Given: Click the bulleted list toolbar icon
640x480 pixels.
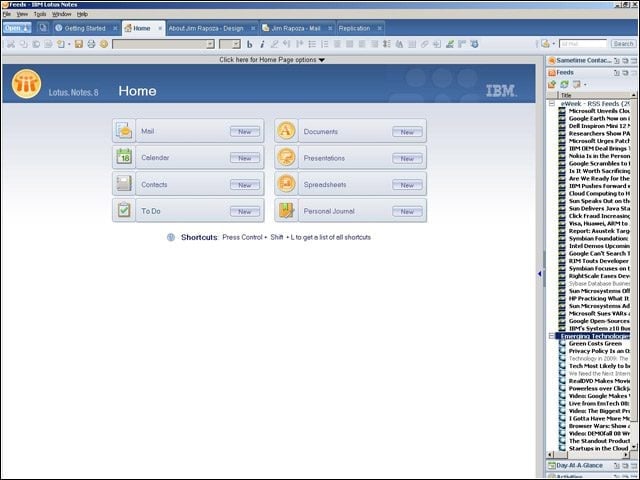Looking at the screenshot, I should click(312, 44).
